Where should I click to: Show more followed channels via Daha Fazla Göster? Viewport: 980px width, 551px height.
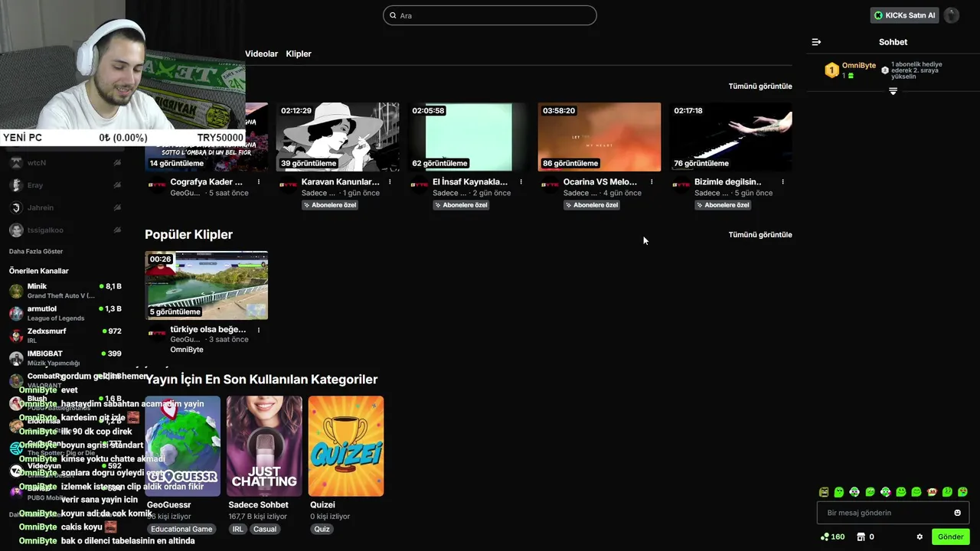(36, 251)
